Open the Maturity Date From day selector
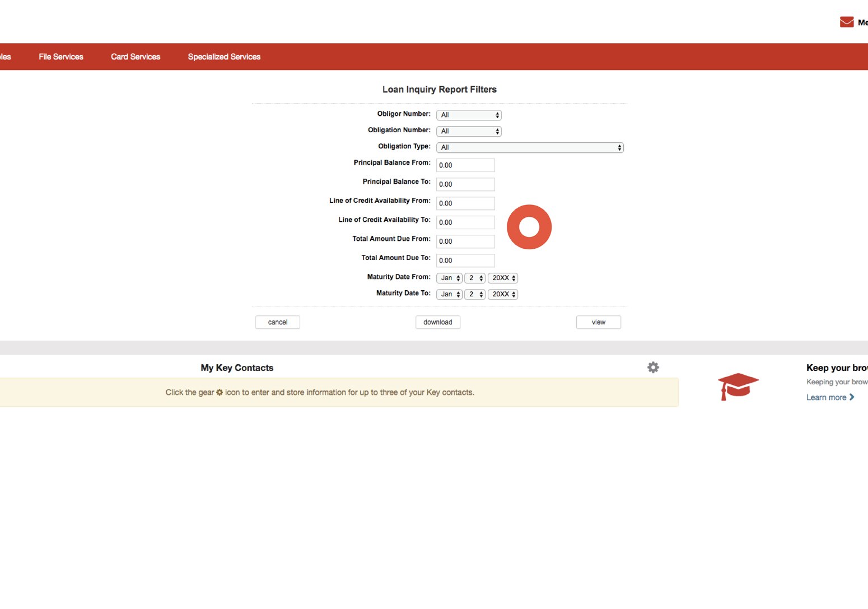 coord(474,278)
